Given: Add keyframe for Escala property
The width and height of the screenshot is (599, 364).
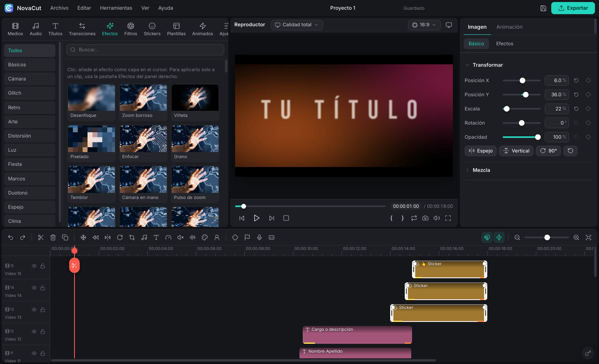Looking at the screenshot, I should pyautogui.click(x=588, y=109).
